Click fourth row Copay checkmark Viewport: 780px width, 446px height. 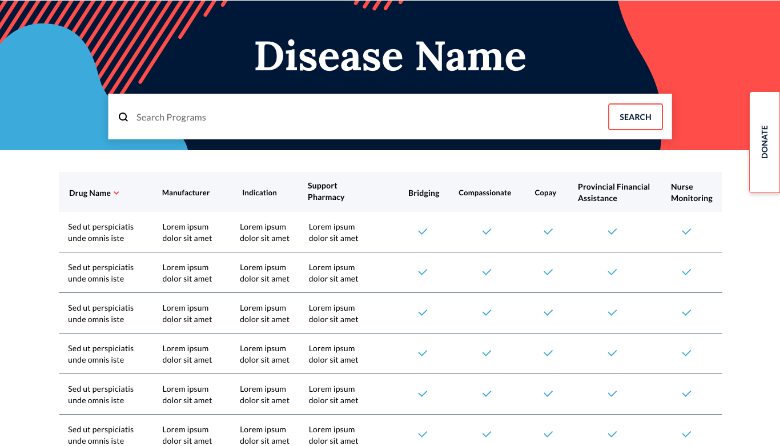(548, 353)
